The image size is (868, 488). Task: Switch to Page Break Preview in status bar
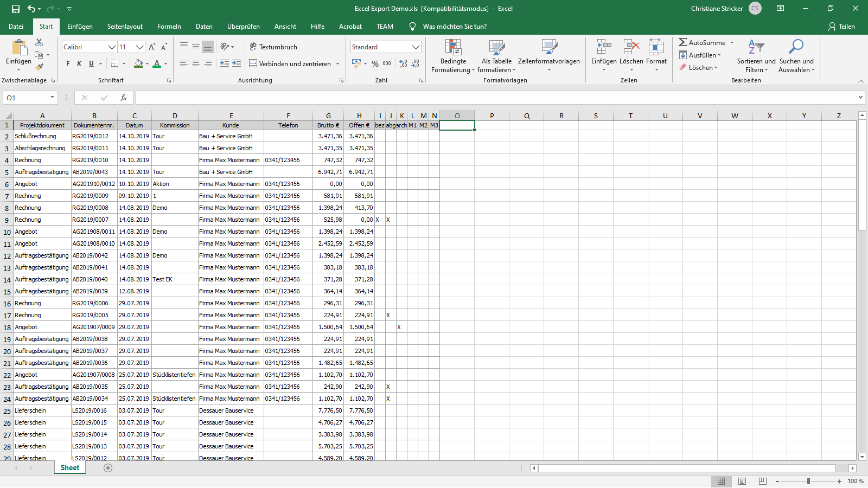[763, 481]
